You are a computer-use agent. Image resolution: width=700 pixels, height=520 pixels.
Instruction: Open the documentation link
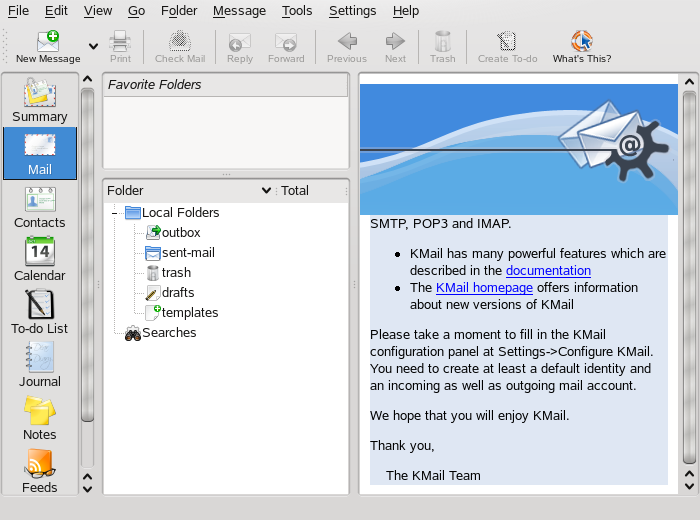tap(548, 270)
